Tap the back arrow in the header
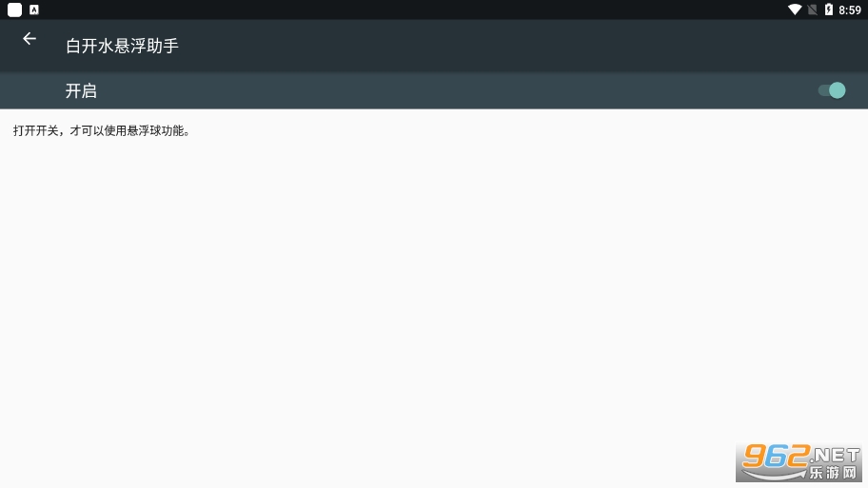 click(30, 39)
